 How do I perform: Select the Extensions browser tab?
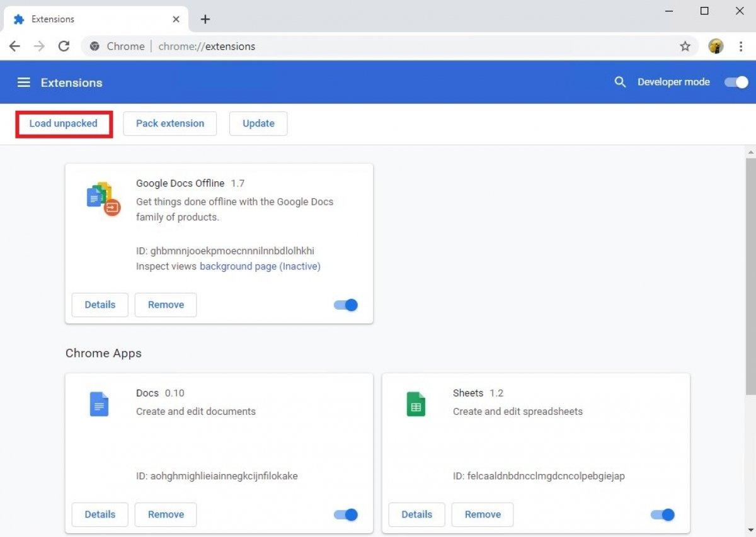coord(88,20)
